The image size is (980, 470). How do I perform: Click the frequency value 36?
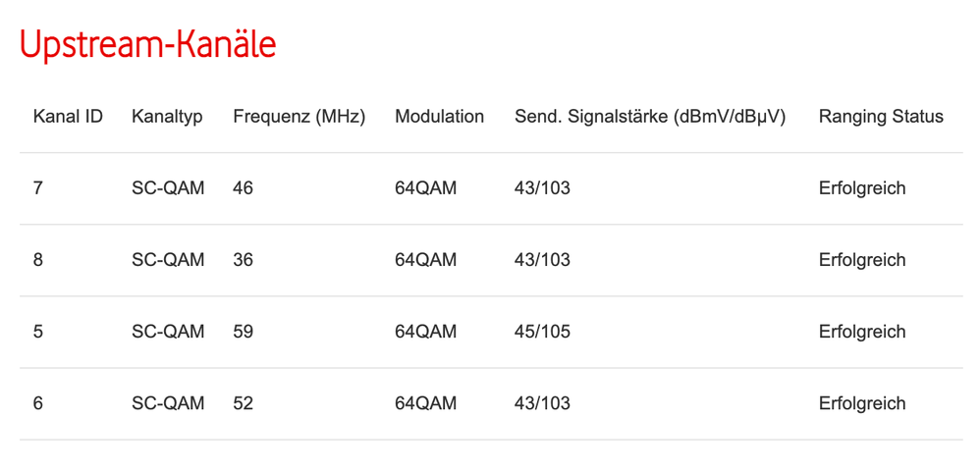pos(243,260)
